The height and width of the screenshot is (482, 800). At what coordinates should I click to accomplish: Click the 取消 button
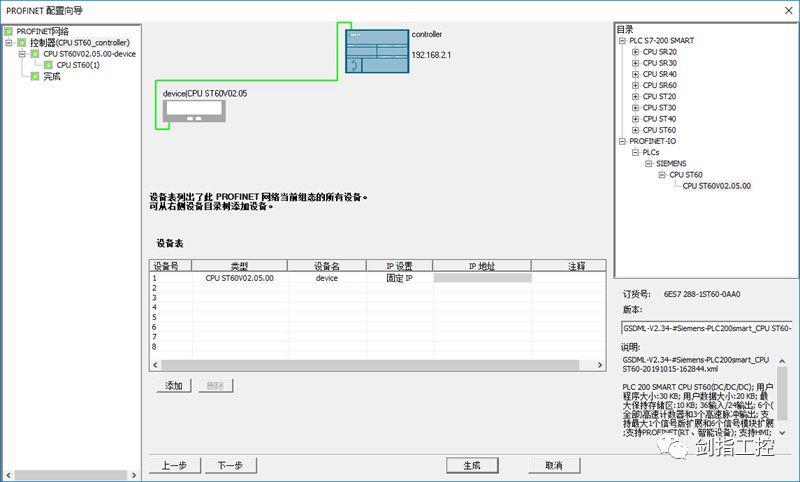pos(554,465)
